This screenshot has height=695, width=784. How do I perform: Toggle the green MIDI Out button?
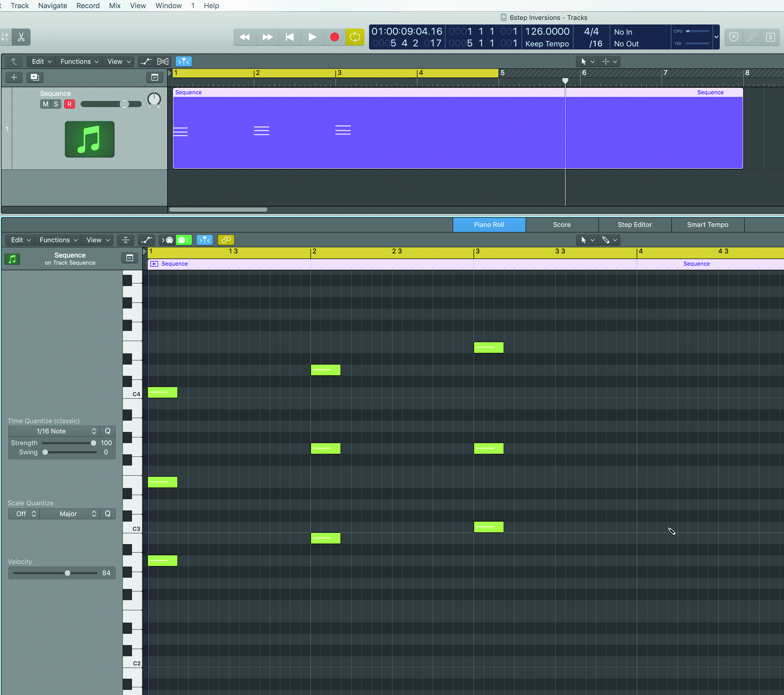[184, 240]
